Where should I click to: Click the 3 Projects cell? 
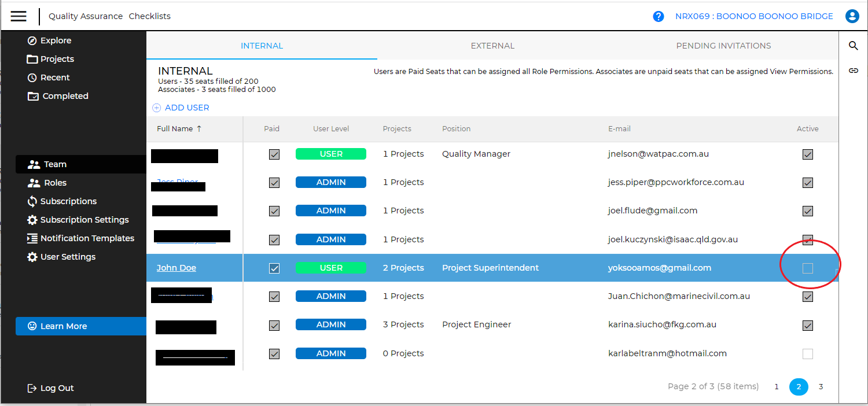pos(403,324)
